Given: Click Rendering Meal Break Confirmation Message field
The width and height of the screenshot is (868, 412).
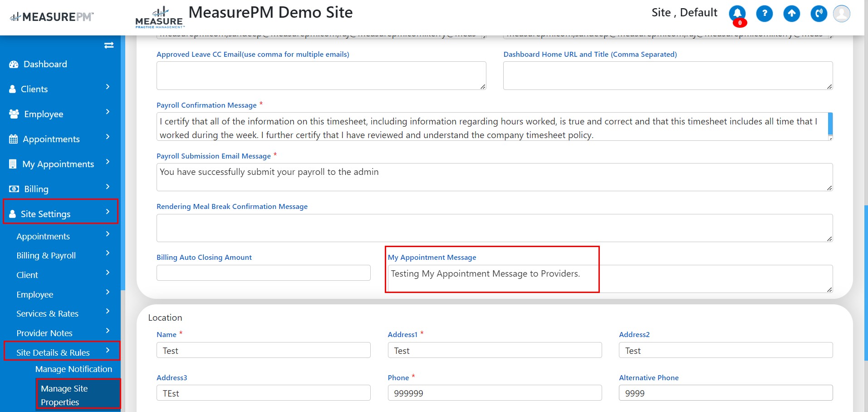Looking at the screenshot, I should pos(495,228).
